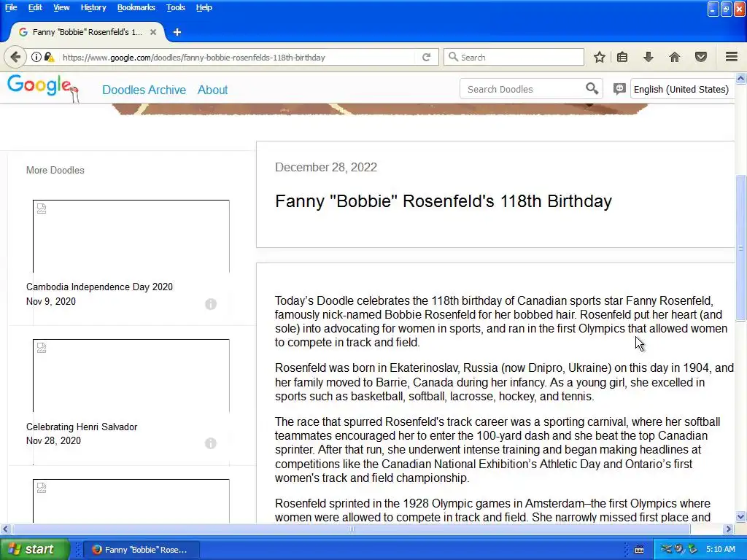Expand the English (United States) language dropdown

pyautogui.click(x=682, y=89)
